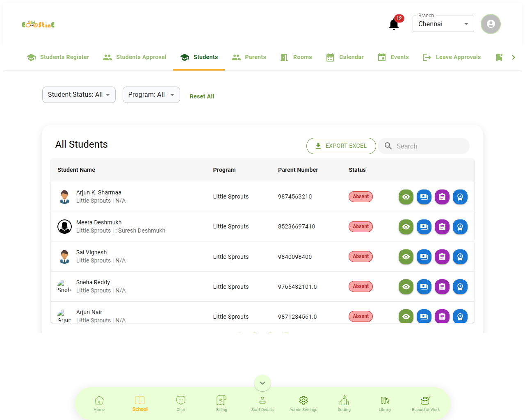This screenshot has width=525, height=420.
Task: Click the Edustine logo
Action: click(38, 24)
